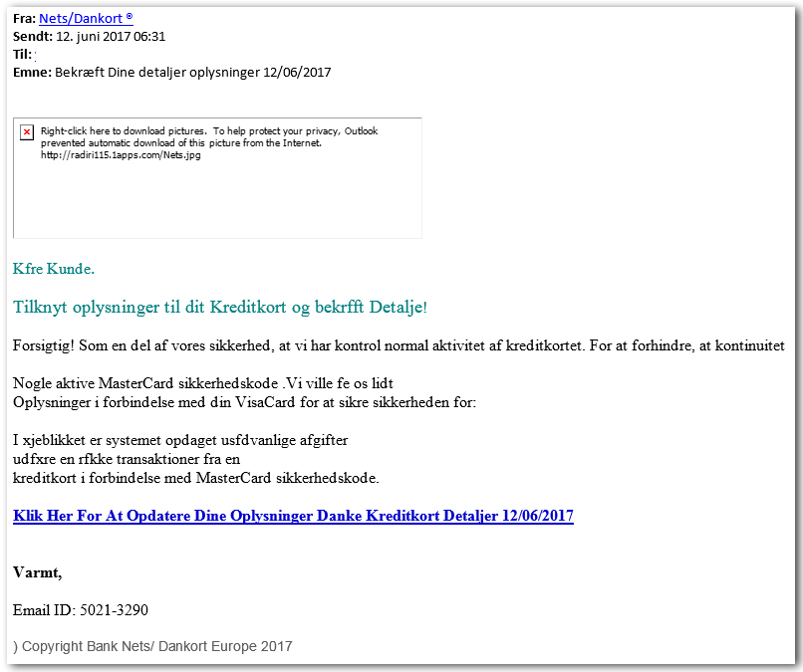The height and width of the screenshot is (672, 803).
Task: Click the 'Til:' field label
Action: (23, 54)
